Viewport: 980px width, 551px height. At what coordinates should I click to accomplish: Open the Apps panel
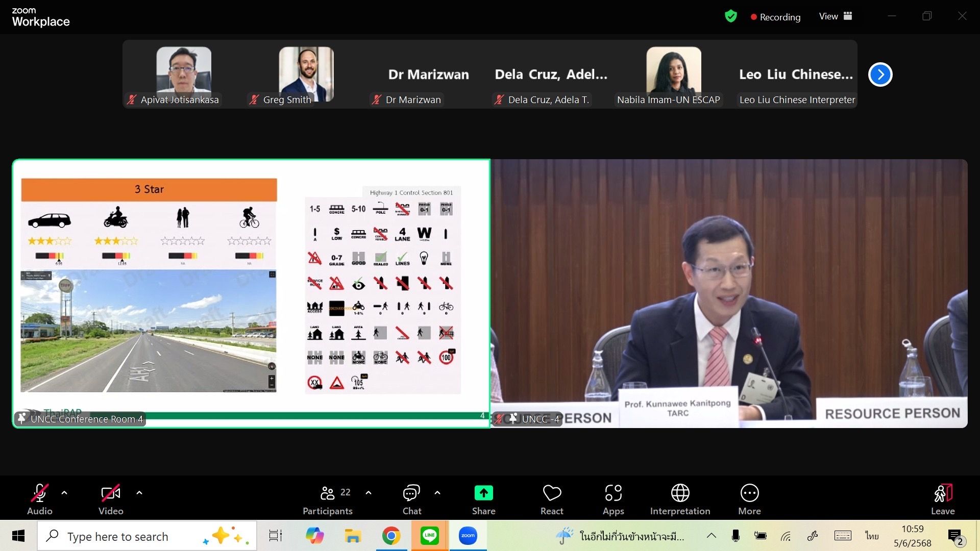tap(613, 499)
